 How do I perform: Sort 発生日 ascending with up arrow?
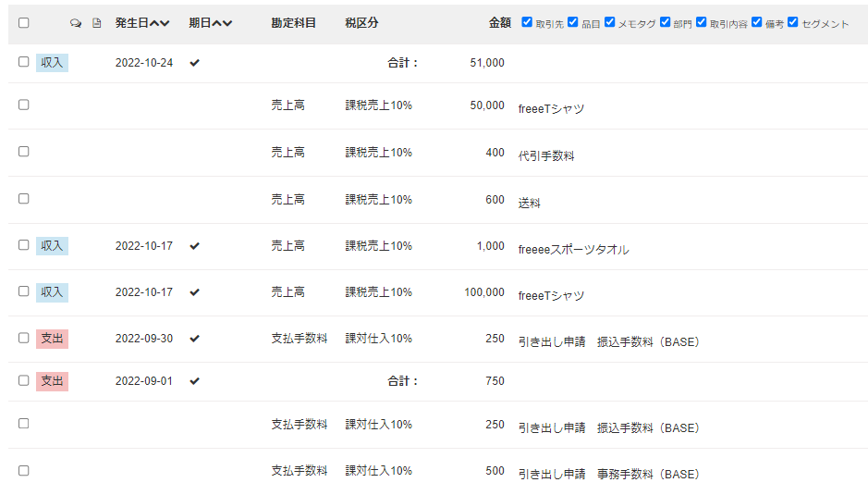(x=154, y=23)
